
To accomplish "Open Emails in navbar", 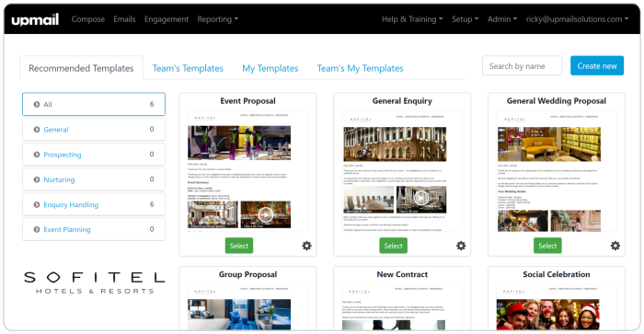I will [x=124, y=19].
